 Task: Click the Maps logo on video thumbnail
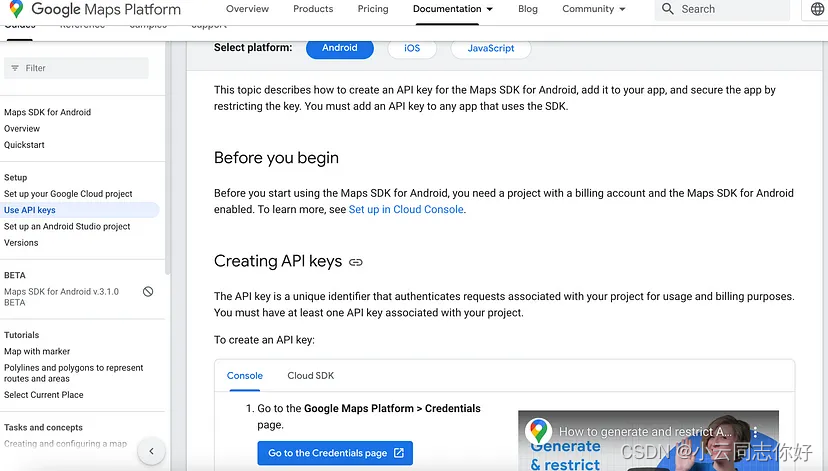click(x=538, y=431)
